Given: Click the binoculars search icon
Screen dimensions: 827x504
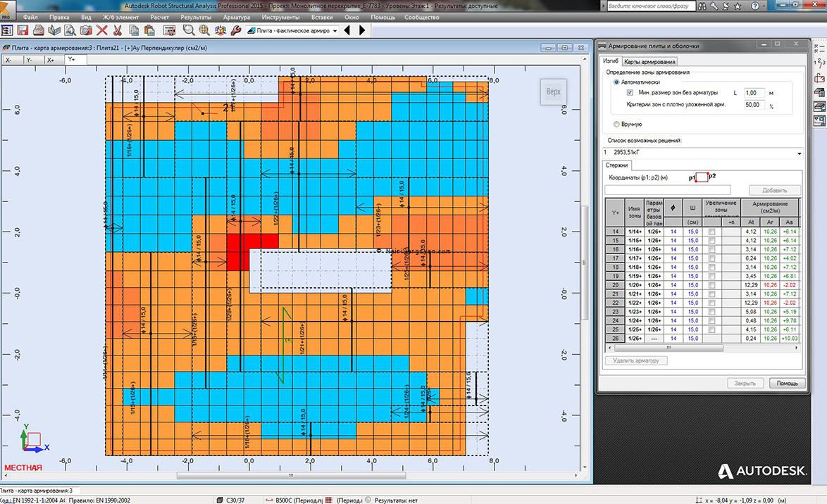Looking at the screenshot, I should [702, 6].
